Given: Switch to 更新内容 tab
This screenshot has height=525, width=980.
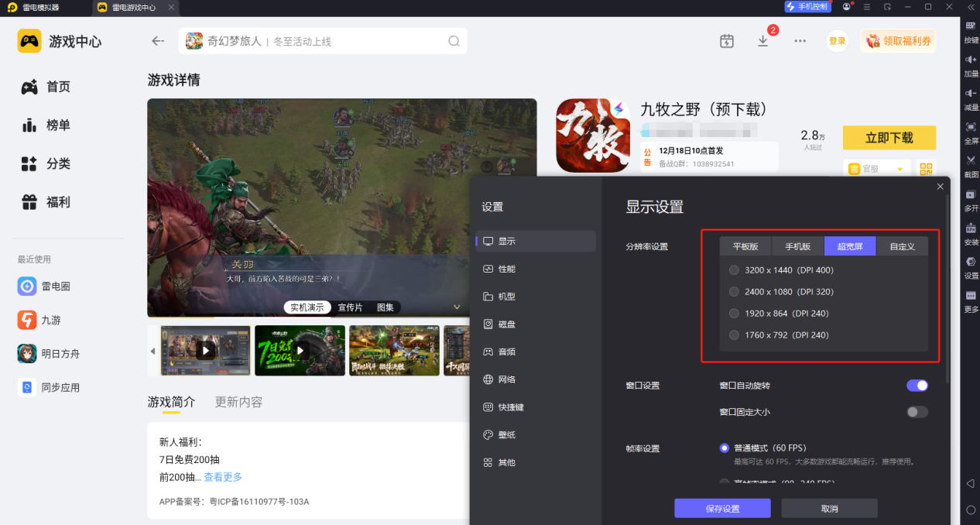Looking at the screenshot, I should [238, 402].
